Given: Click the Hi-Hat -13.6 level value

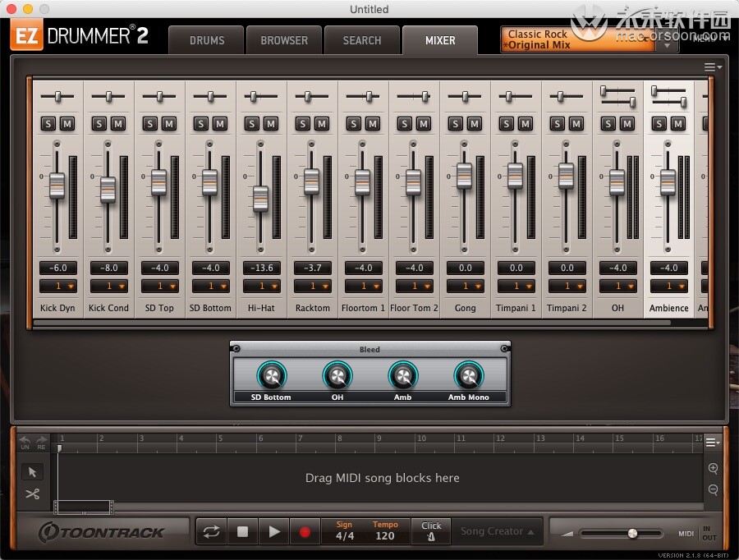Looking at the screenshot, I should (261, 268).
